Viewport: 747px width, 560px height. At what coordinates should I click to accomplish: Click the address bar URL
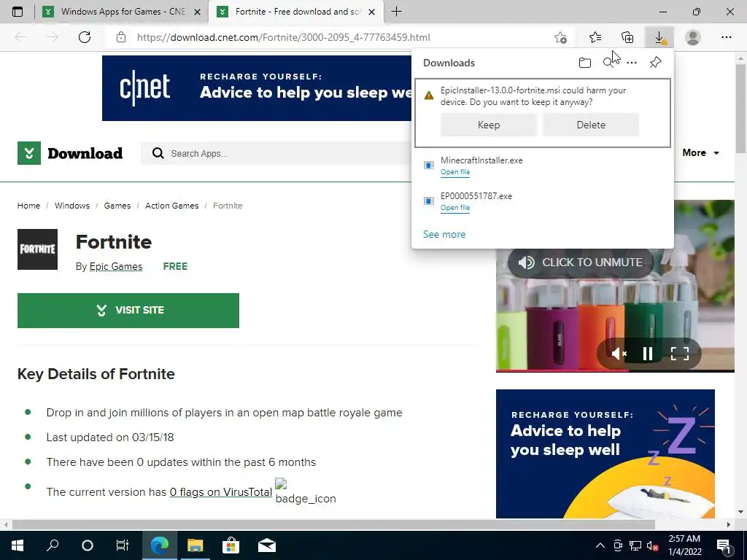click(284, 37)
